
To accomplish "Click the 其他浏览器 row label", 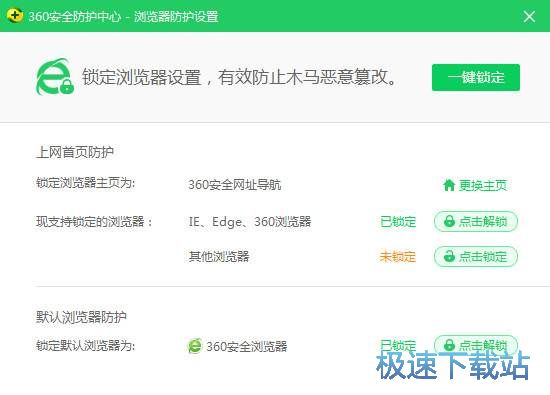I will 219,256.
